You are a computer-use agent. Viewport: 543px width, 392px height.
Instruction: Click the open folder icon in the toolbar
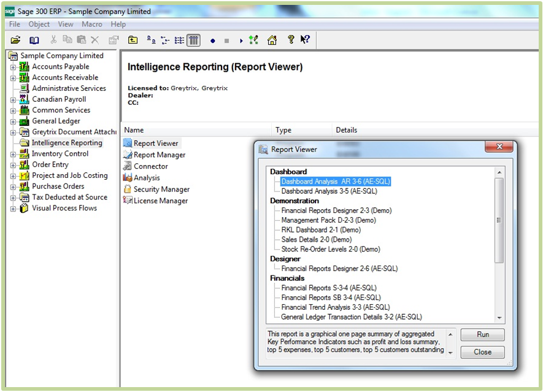click(15, 40)
